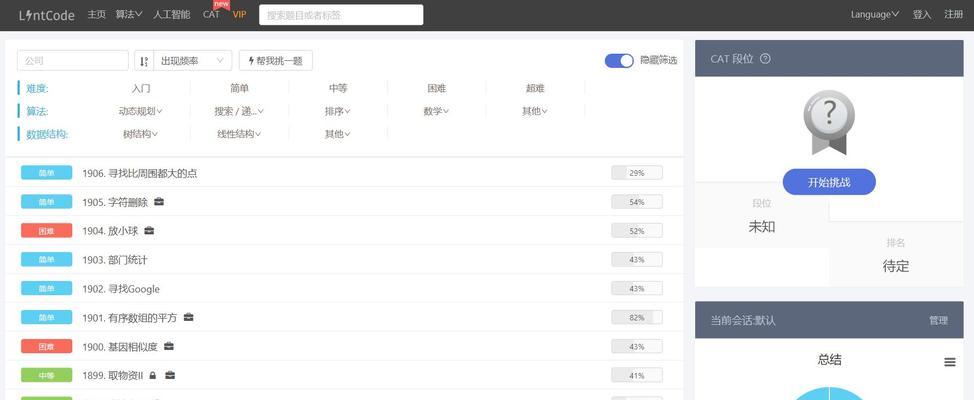This screenshot has height=400, width=974.
Task: Open the LintCode logo home link
Action: click(47, 15)
